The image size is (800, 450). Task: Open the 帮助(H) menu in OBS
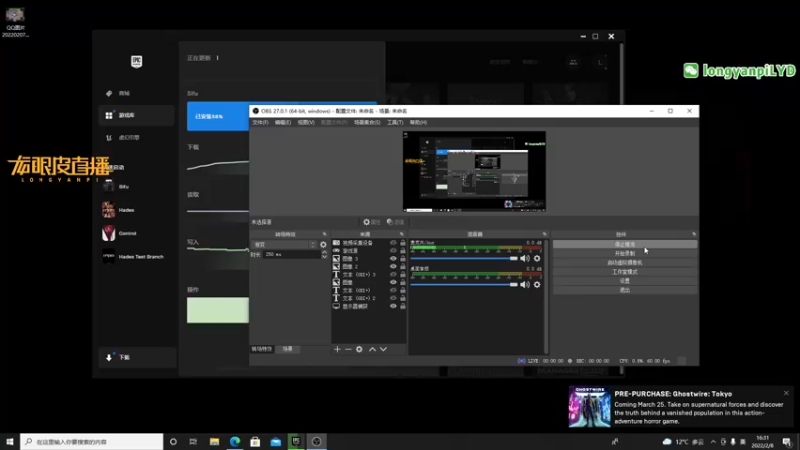pyautogui.click(x=418, y=122)
